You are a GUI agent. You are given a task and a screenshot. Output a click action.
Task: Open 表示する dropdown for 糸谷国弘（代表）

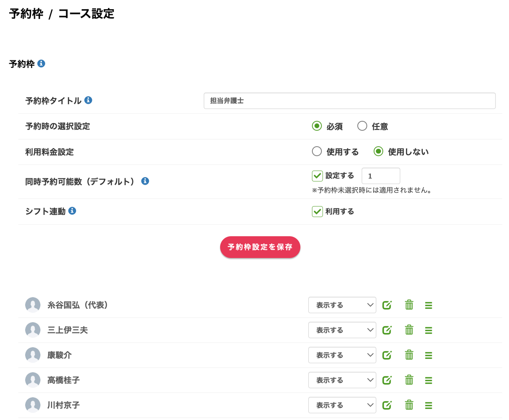342,305
